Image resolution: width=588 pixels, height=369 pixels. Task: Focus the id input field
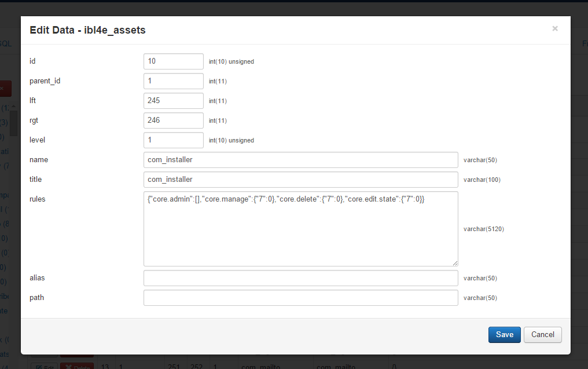tap(174, 61)
